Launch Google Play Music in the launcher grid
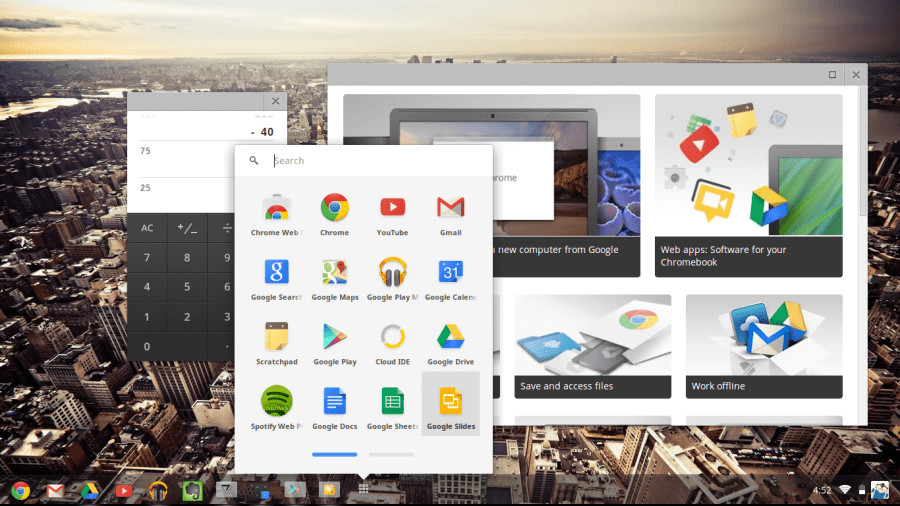 pos(393,280)
